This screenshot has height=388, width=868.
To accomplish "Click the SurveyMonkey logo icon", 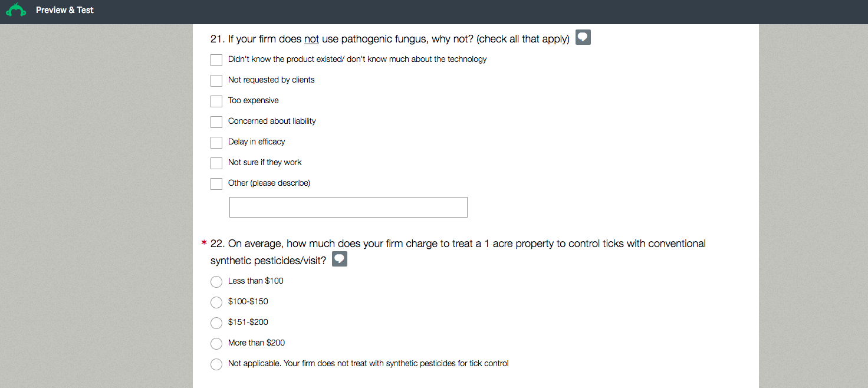I will click(16, 10).
